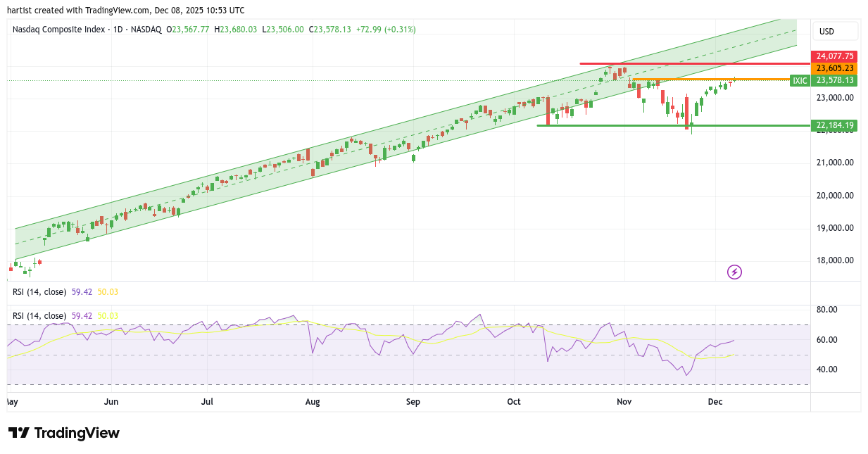Image resolution: width=868 pixels, height=454 pixels.
Task: Click the Dec label on time axis
Action: [x=715, y=402]
